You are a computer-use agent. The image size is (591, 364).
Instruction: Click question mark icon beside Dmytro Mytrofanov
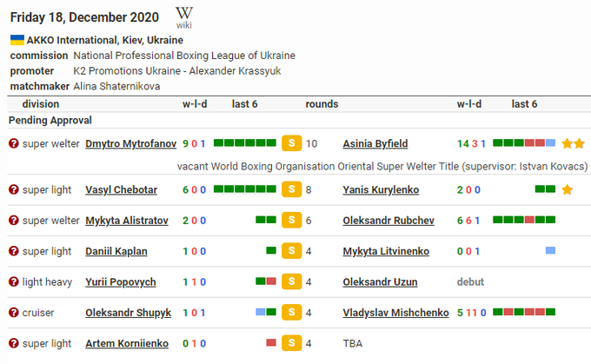point(13,143)
